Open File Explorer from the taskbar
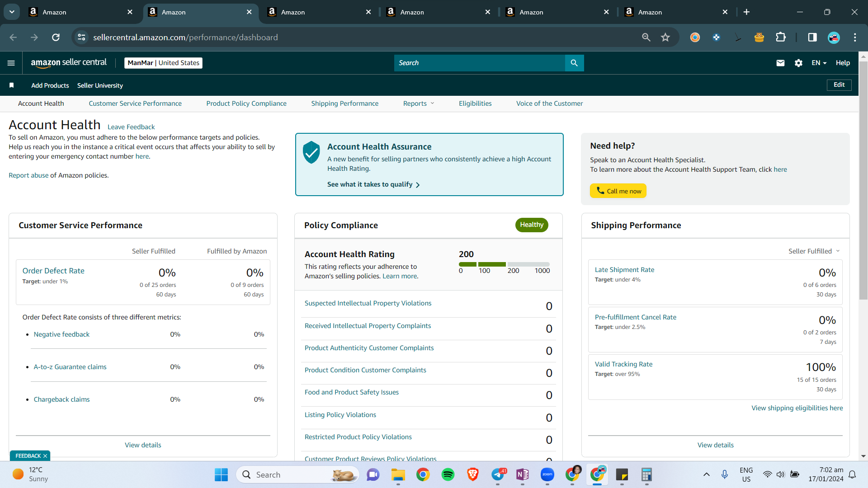 pyautogui.click(x=398, y=474)
